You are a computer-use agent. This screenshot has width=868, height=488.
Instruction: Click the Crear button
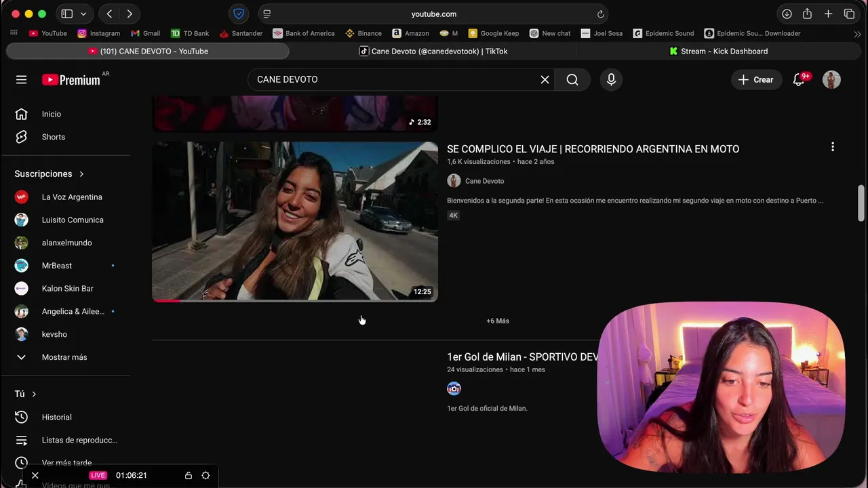[756, 80]
